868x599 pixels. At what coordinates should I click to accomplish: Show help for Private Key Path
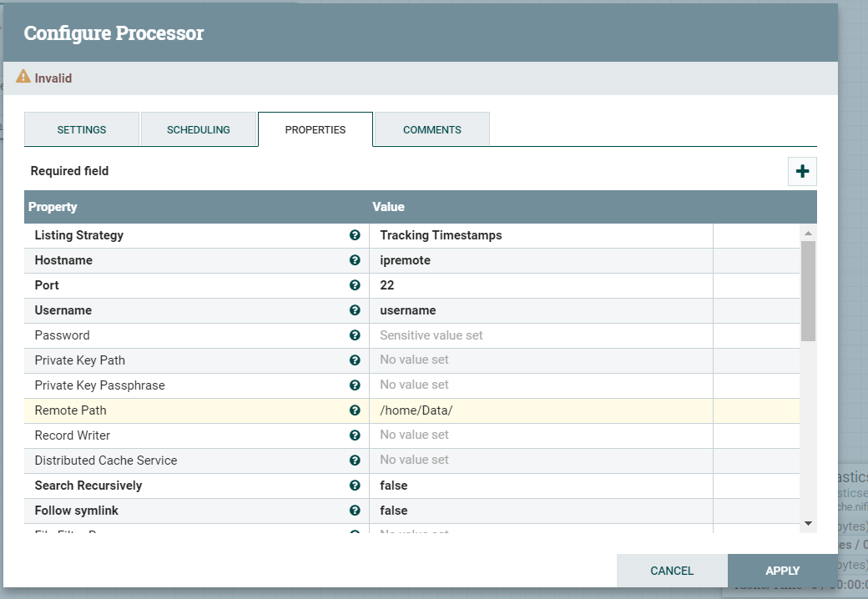point(355,360)
